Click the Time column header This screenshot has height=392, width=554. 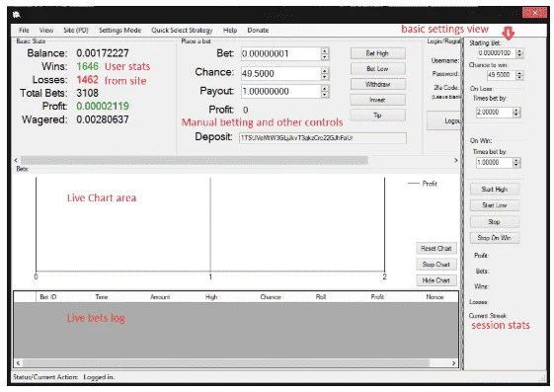[102, 297]
